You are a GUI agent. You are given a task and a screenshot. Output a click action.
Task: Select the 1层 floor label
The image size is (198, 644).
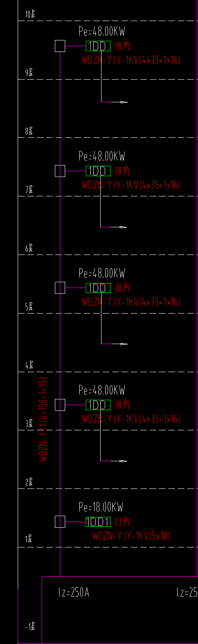tap(29, 539)
